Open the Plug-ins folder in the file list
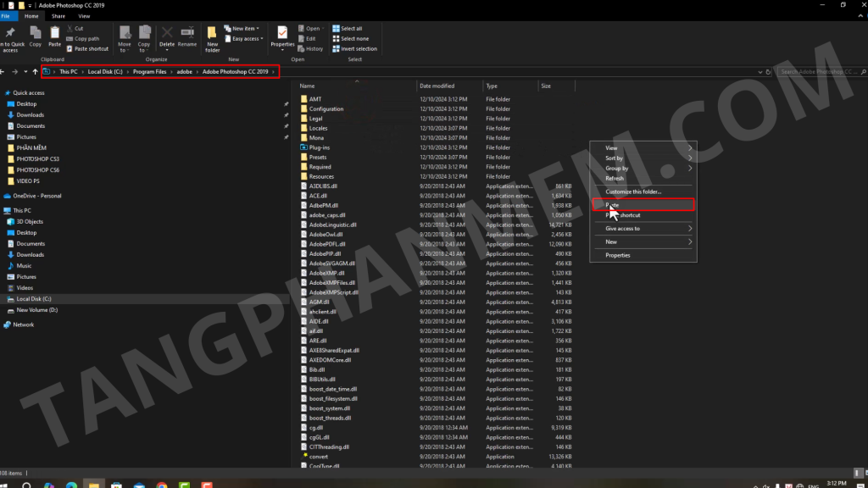Viewport: 868px width, 488px height. click(320, 147)
